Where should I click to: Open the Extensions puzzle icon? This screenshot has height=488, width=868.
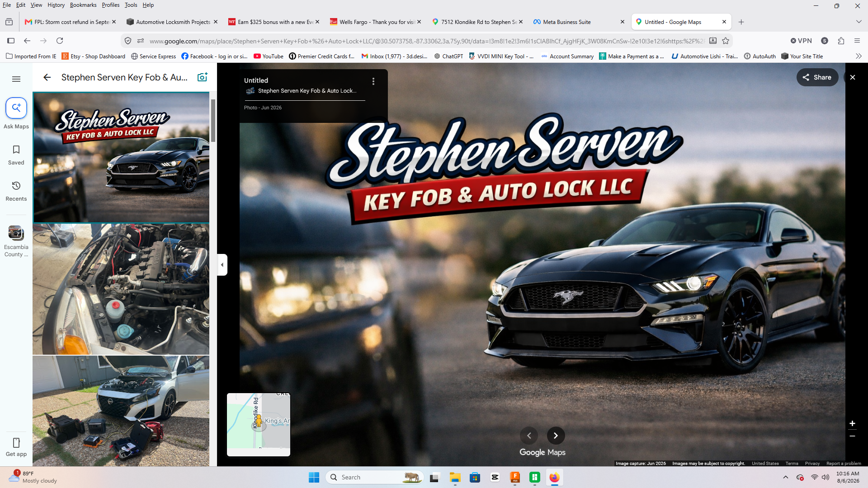coord(841,41)
